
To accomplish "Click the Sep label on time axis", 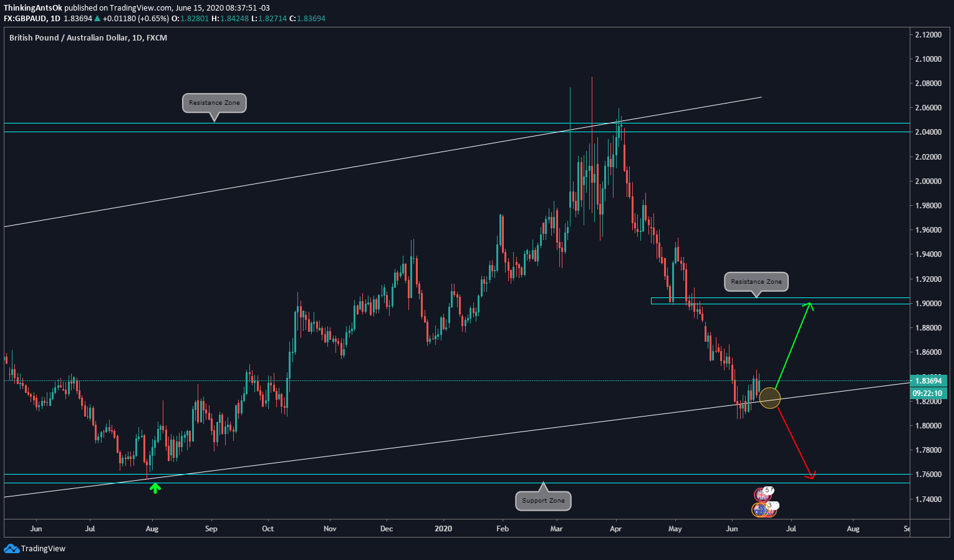I will (211, 529).
